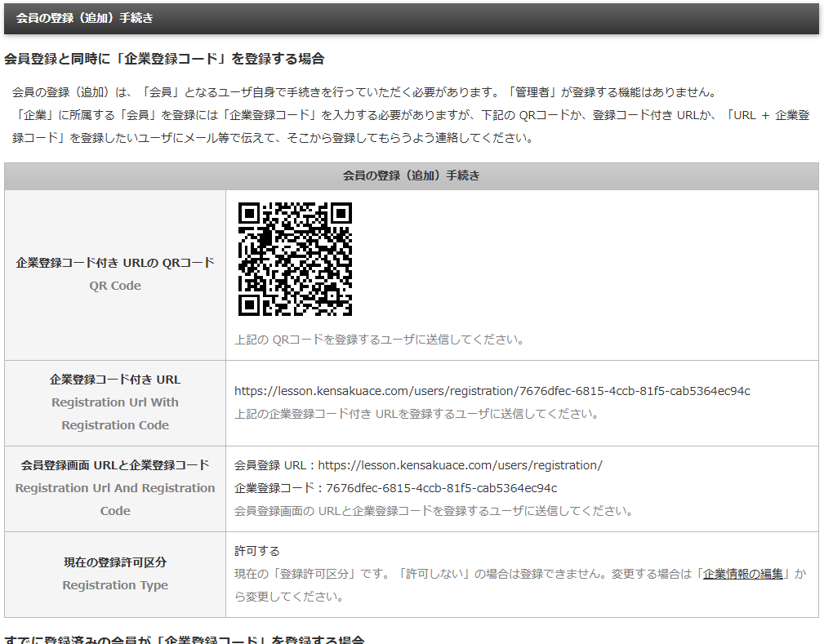Image resolution: width=824 pixels, height=644 pixels.
Task: Select the heading 会員登録と同時に「企業登録コード」を登録する場合
Action: tap(163, 59)
